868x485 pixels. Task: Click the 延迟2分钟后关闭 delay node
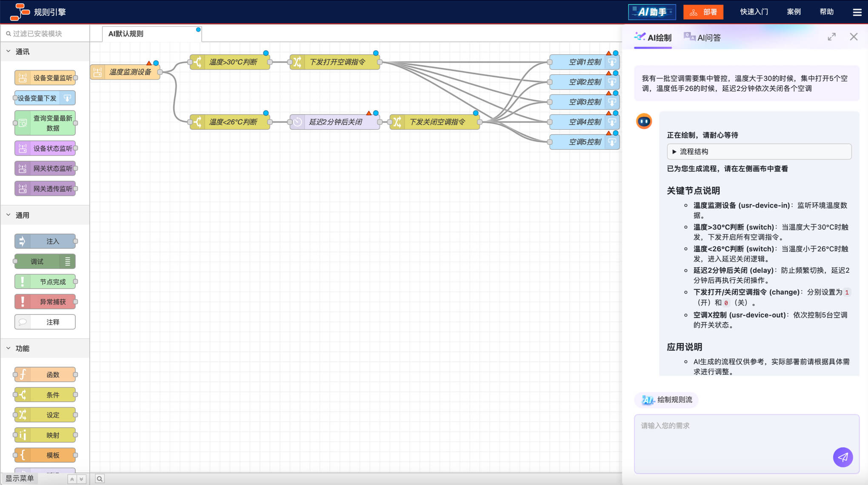(x=335, y=122)
